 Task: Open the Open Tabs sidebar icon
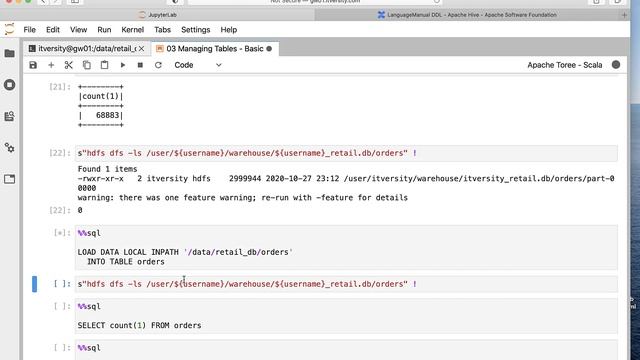(x=9, y=179)
